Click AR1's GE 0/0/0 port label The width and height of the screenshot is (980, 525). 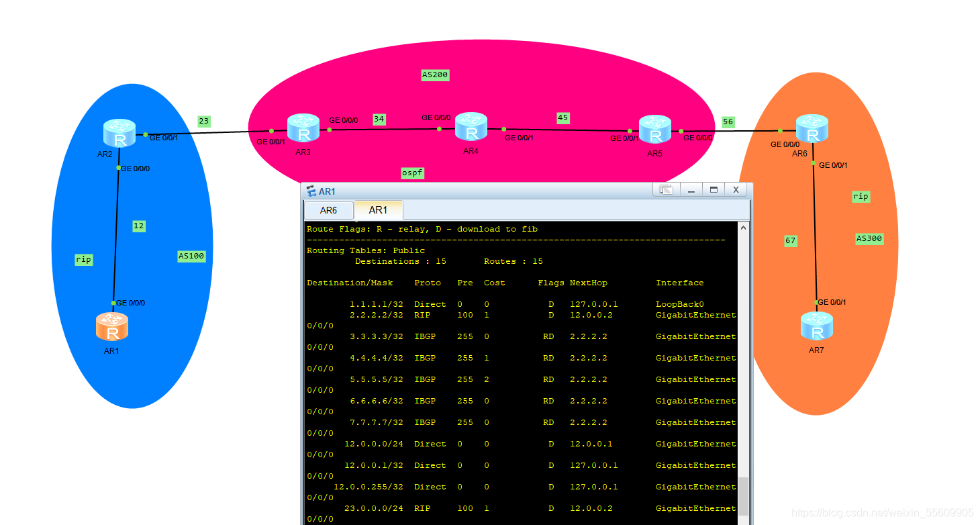coord(130,303)
